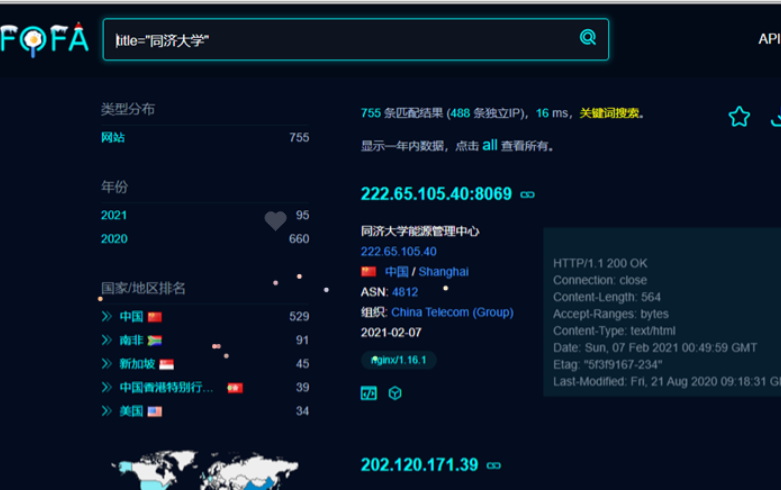Click the title 同济大学能源管理中心
Viewport: 781px width, 490px height.
pyautogui.click(x=420, y=231)
